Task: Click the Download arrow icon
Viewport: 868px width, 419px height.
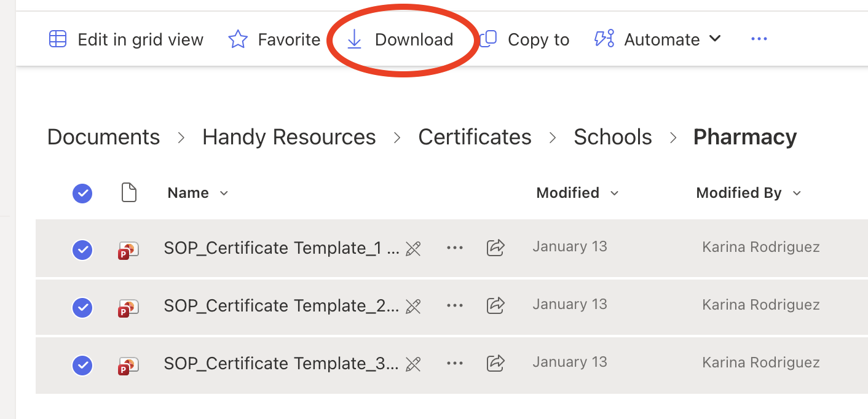Action: (x=354, y=39)
